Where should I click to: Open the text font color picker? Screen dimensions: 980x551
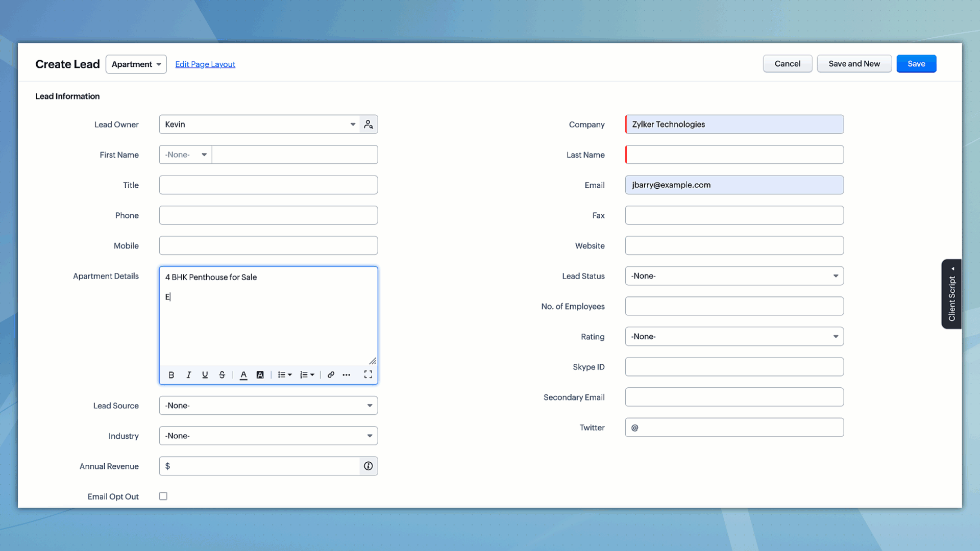coord(243,375)
